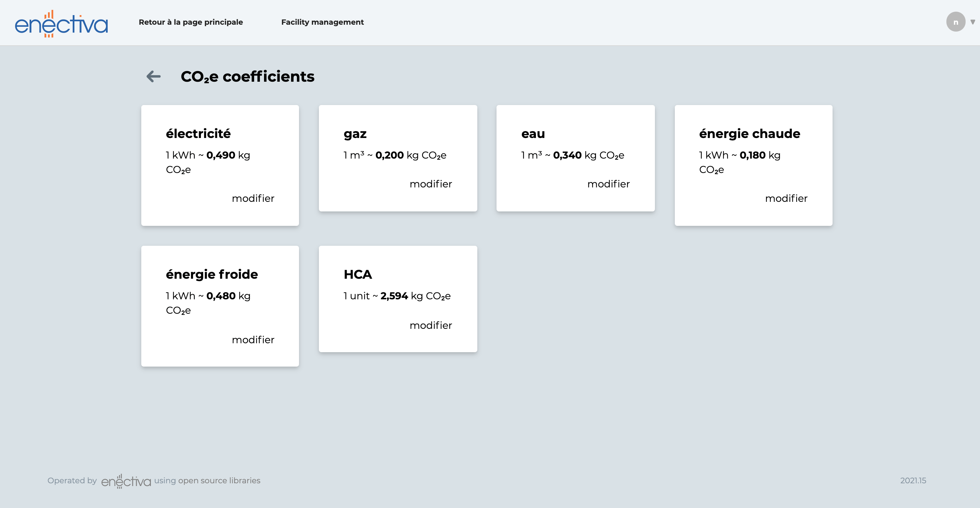Click the enectiva logo in header

(61, 24)
